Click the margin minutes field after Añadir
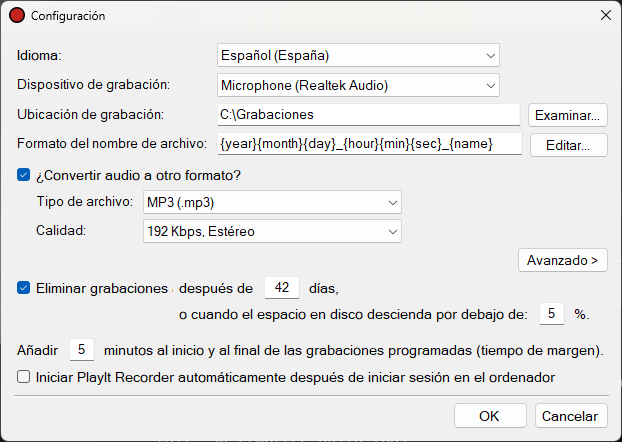The width and height of the screenshot is (622, 442). tap(82, 350)
